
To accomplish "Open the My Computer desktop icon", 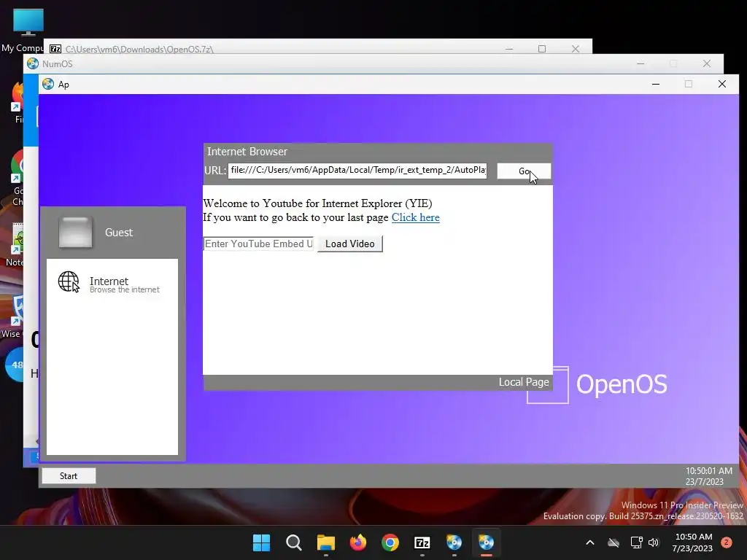I will pyautogui.click(x=28, y=29).
